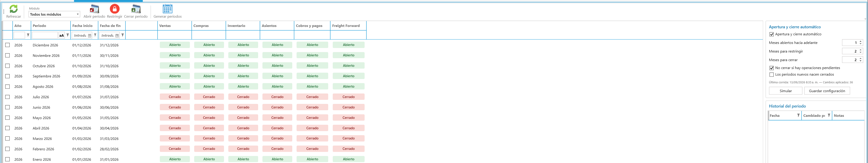The image size is (868, 163).
Task: Open the Fecha de fin column filter icon
Action: tap(123, 35)
